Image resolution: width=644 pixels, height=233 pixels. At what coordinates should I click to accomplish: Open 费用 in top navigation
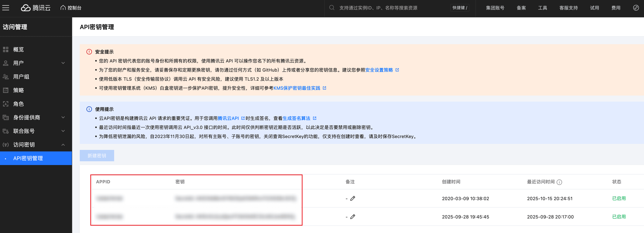pos(616,8)
